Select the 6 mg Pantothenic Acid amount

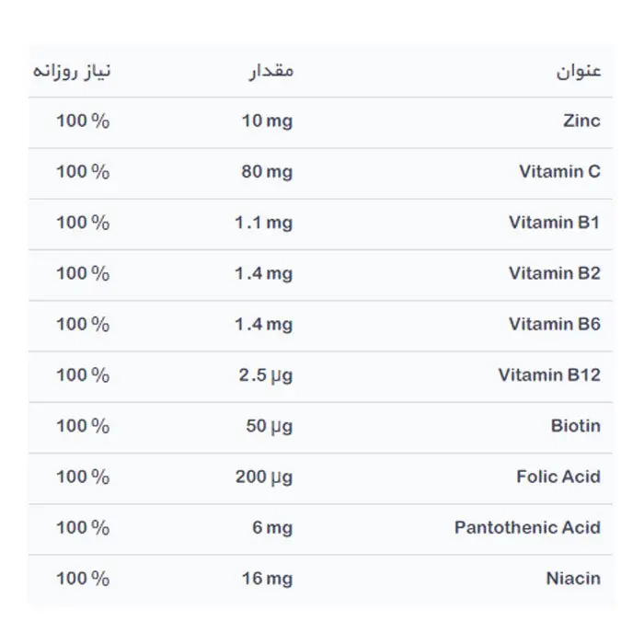272,529
